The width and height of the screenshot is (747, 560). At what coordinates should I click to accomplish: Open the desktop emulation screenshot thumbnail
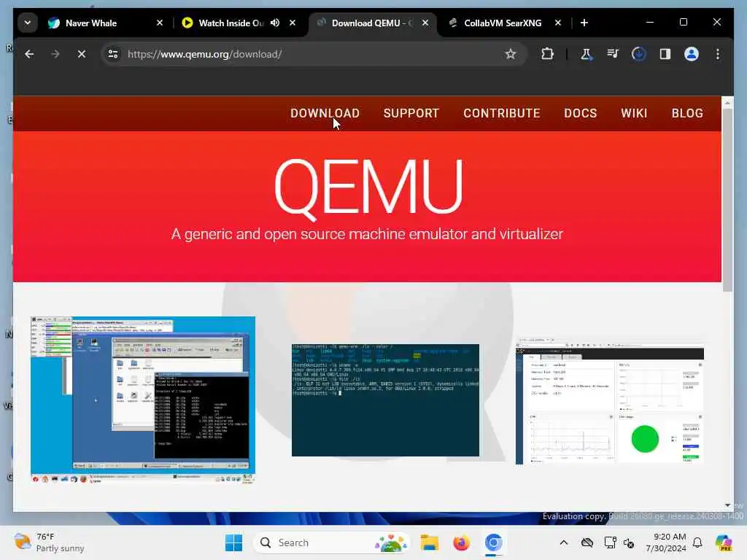click(x=143, y=400)
